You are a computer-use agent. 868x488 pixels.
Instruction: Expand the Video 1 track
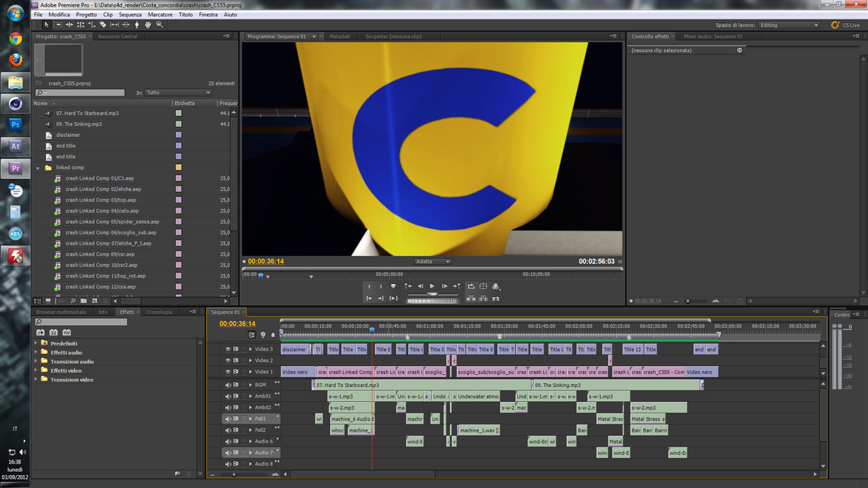click(x=250, y=372)
